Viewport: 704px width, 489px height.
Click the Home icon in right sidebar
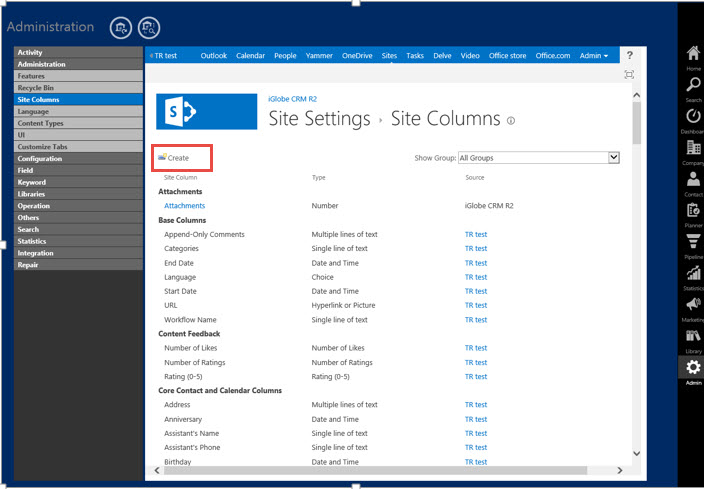[x=693, y=54]
